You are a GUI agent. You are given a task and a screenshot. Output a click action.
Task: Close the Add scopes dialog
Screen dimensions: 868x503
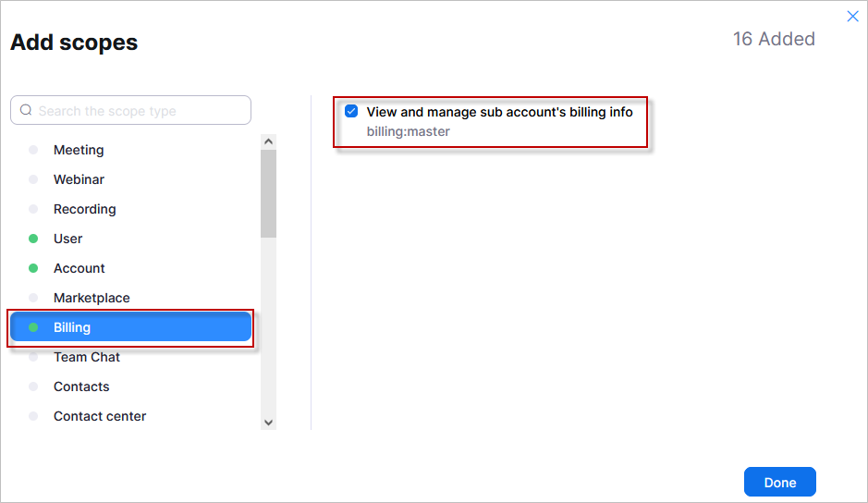pyautogui.click(x=852, y=16)
